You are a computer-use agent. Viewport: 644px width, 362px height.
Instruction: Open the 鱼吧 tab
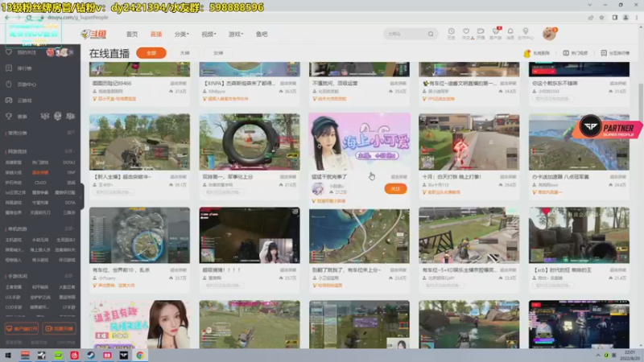click(262, 34)
